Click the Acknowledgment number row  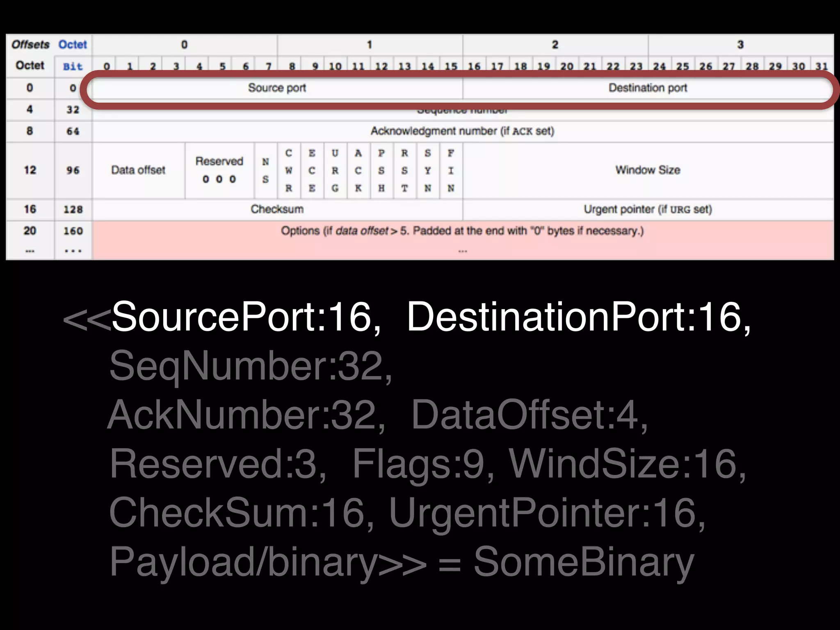(463, 131)
